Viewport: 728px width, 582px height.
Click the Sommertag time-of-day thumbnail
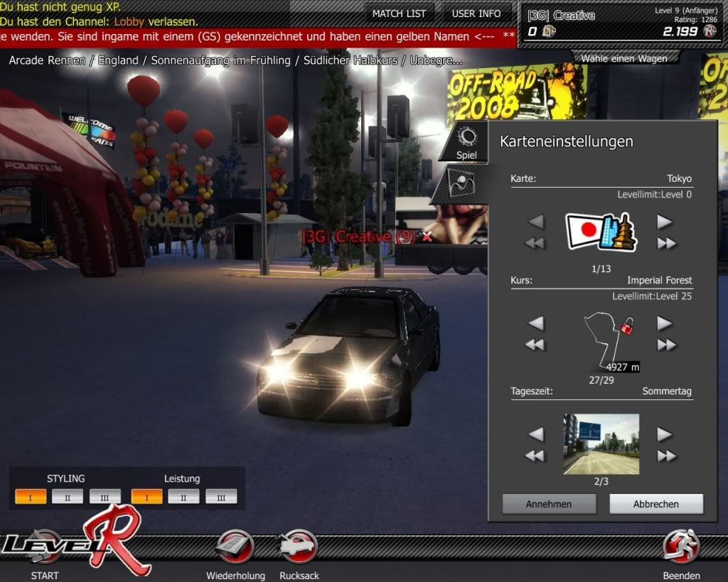coord(601,444)
